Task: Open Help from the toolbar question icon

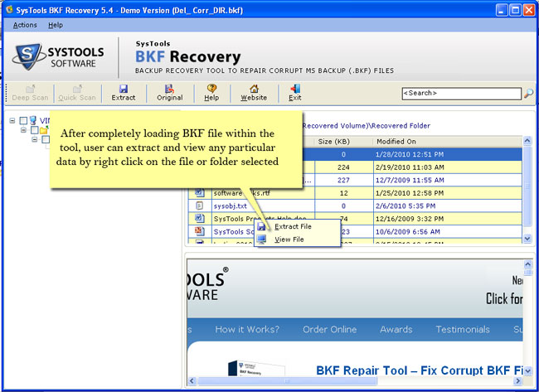Action: click(211, 89)
